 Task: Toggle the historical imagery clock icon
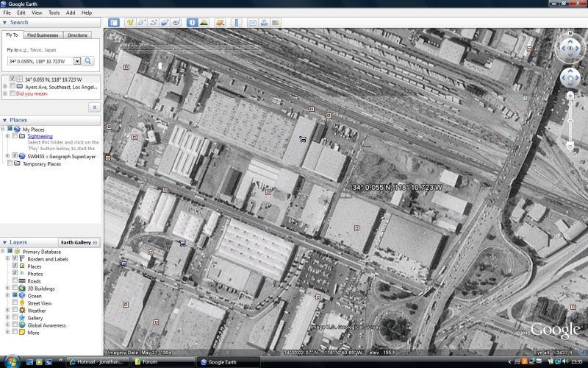coord(192,23)
